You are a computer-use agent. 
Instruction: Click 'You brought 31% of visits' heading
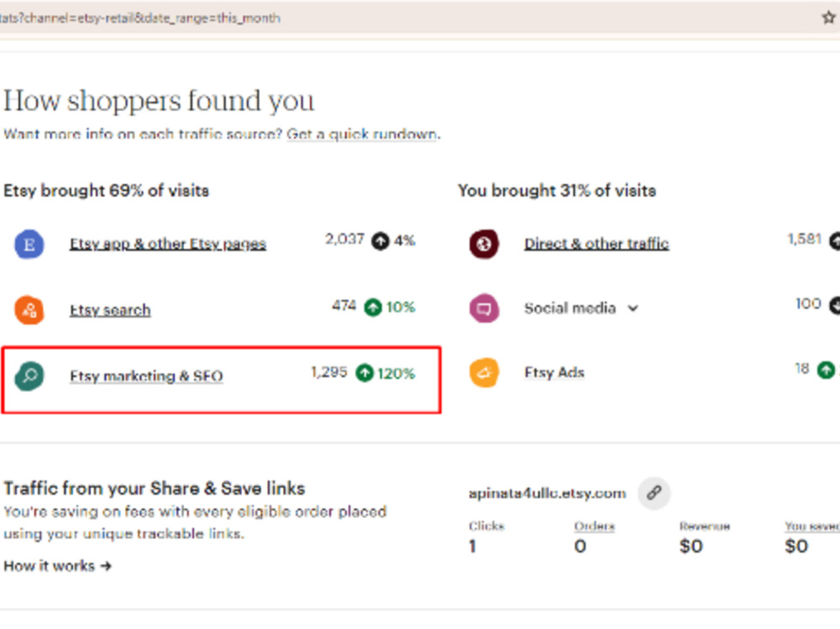(557, 191)
